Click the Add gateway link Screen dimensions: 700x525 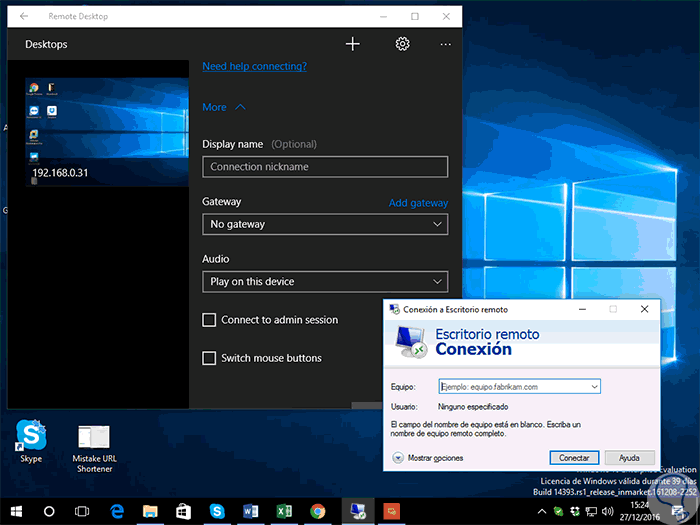[x=418, y=203]
